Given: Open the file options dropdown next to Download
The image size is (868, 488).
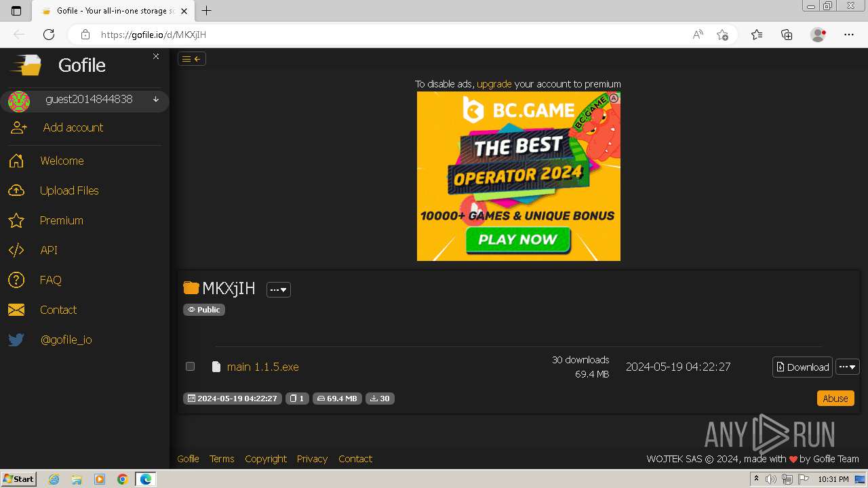Looking at the screenshot, I should [x=848, y=367].
